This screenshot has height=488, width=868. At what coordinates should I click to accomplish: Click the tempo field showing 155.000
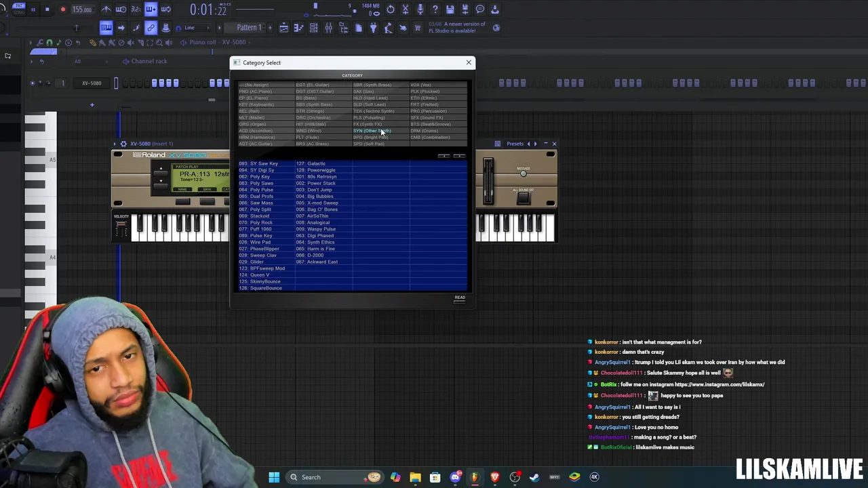click(82, 9)
